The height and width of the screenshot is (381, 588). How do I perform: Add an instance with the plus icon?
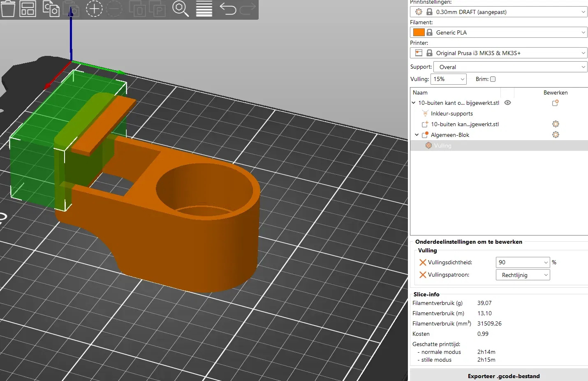(x=94, y=9)
